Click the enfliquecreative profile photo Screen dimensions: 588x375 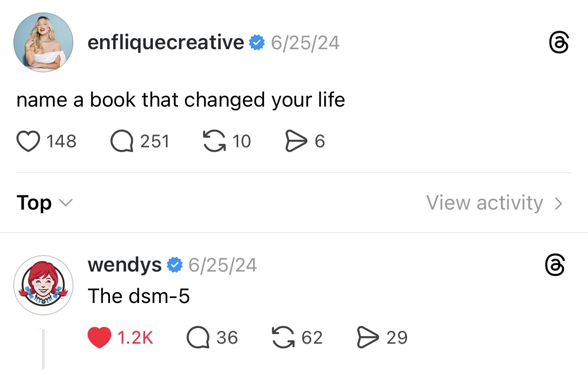43,42
